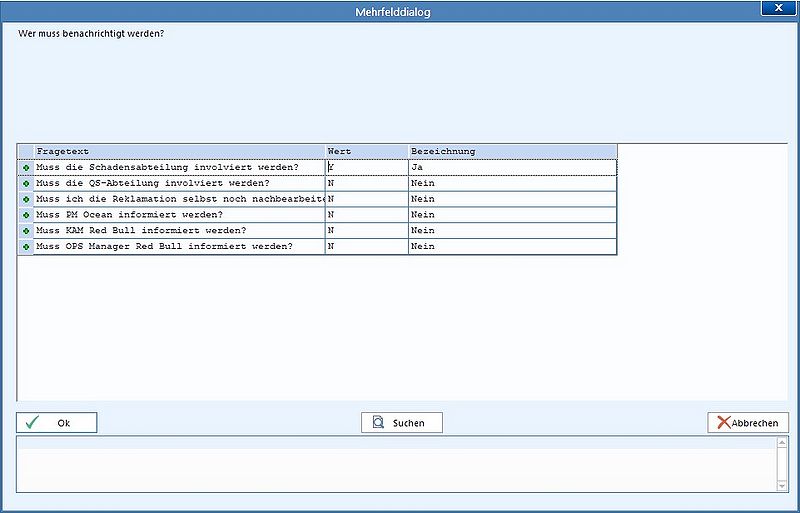Click green row icon for PM Ocean row
Screen dimensions: 800x513
[x=26, y=215]
